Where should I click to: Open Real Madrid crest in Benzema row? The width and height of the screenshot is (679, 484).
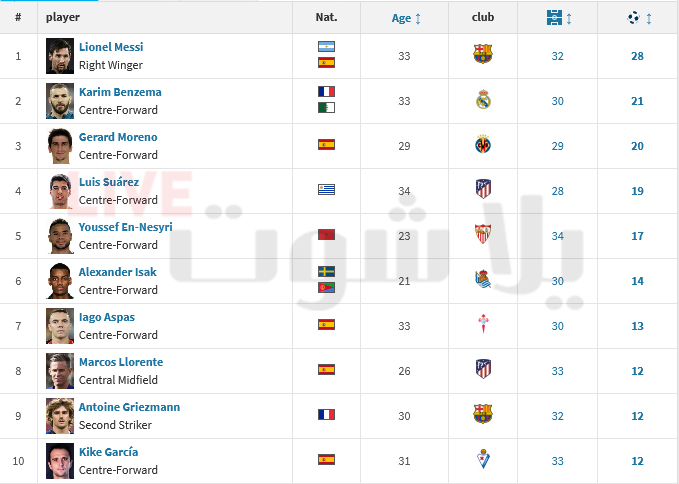pos(483,99)
